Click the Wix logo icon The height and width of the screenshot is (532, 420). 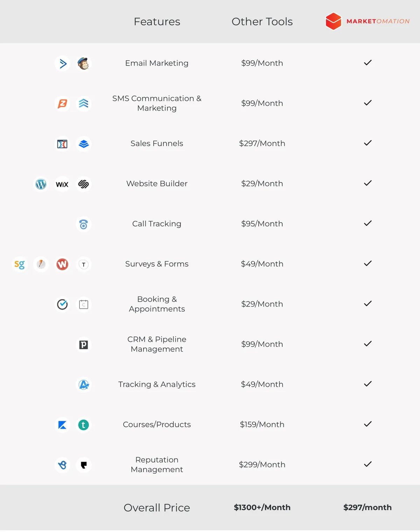[62, 184]
